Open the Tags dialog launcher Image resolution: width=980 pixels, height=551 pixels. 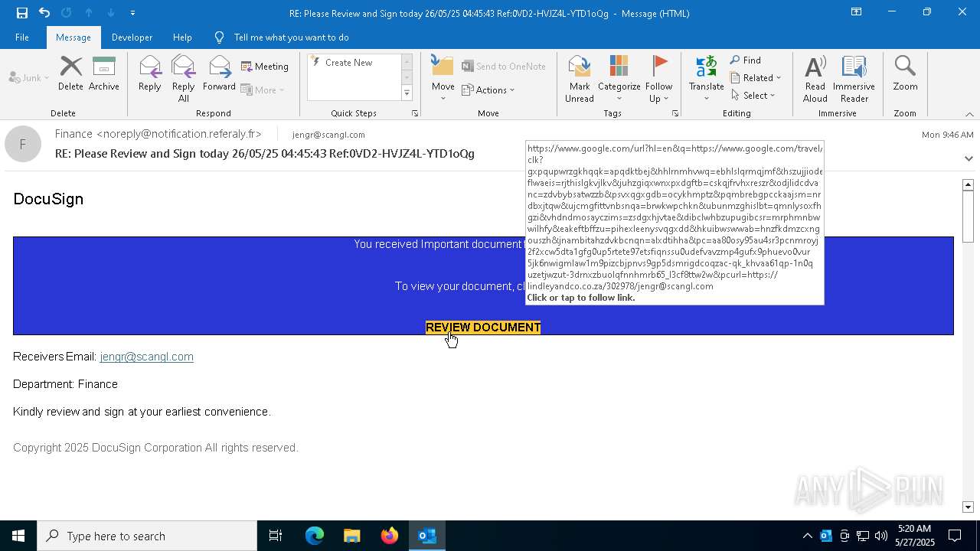(675, 113)
